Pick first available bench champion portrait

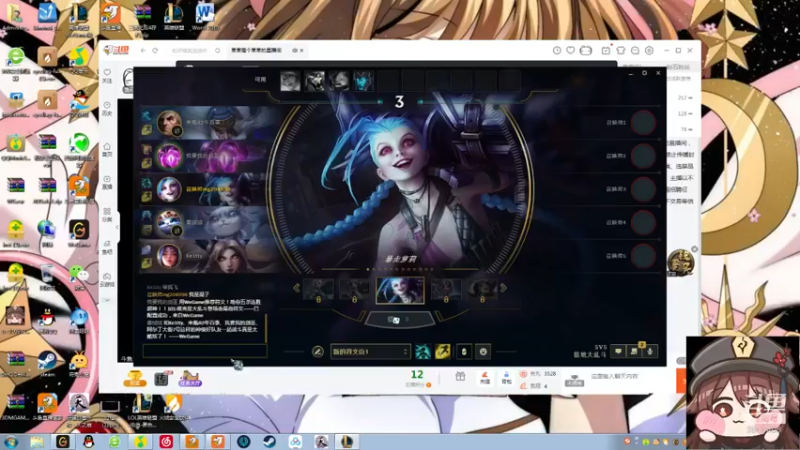[290, 81]
